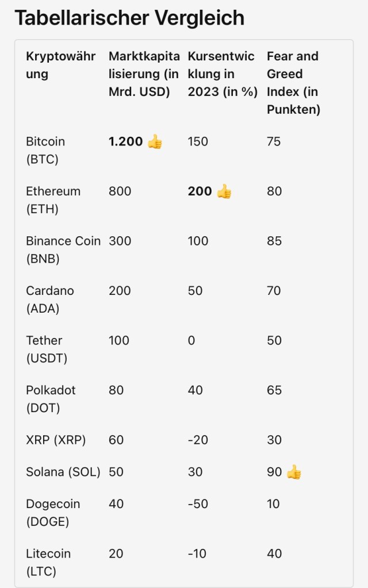Select the Polkadot (DOT) row label
Screen dimensions: 368x588
(51, 399)
